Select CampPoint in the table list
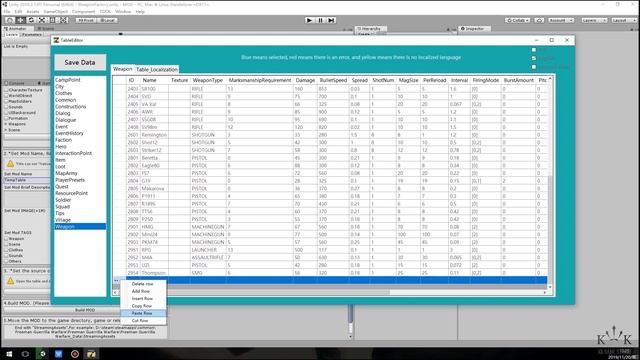Viewport: 640px width, 360px height. (x=68, y=80)
